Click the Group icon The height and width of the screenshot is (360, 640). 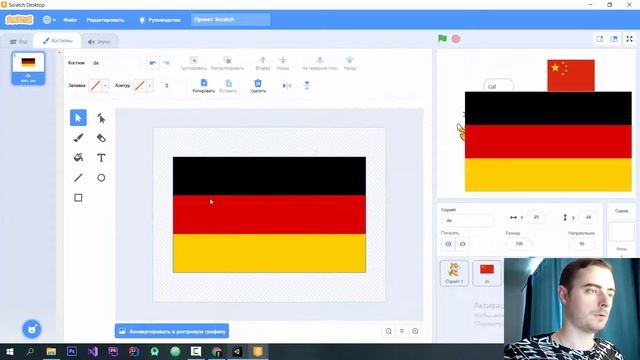click(193, 60)
